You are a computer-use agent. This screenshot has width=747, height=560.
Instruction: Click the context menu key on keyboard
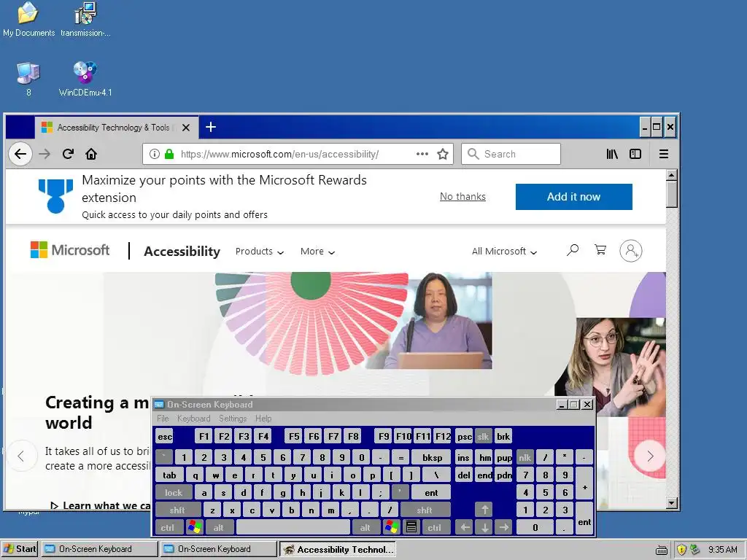[411, 527]
